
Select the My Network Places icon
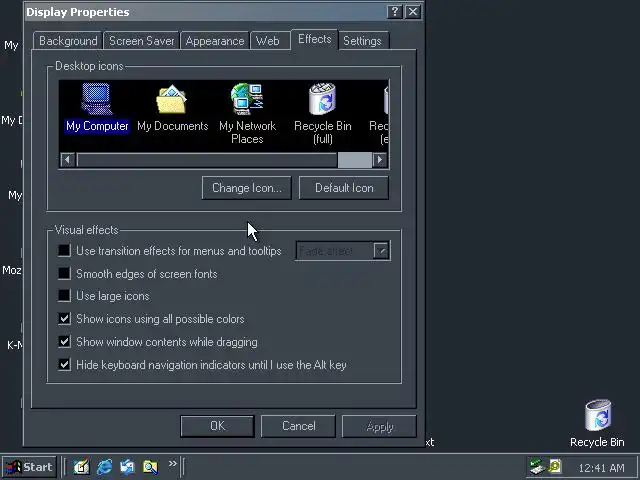(247, 114)
